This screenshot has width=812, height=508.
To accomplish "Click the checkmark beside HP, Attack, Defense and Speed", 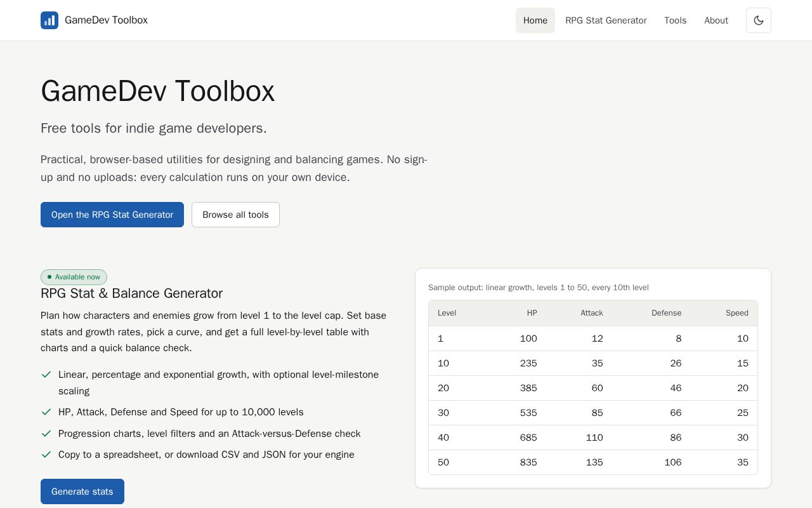I will (x=46, y=412).
